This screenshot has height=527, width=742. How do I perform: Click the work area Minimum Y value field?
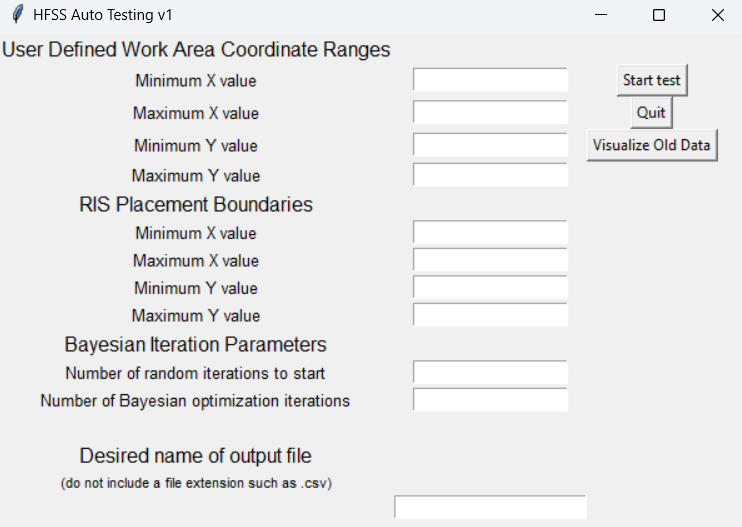[490, 144]
